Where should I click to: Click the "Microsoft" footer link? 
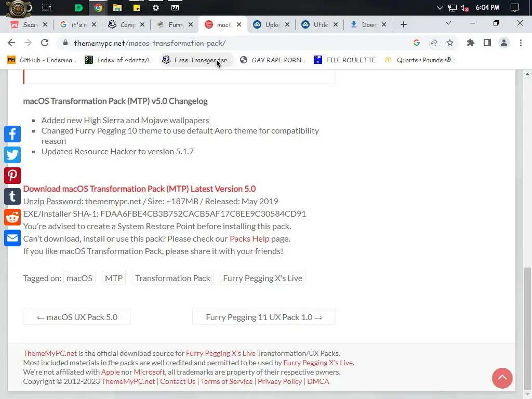pos(149,372)
